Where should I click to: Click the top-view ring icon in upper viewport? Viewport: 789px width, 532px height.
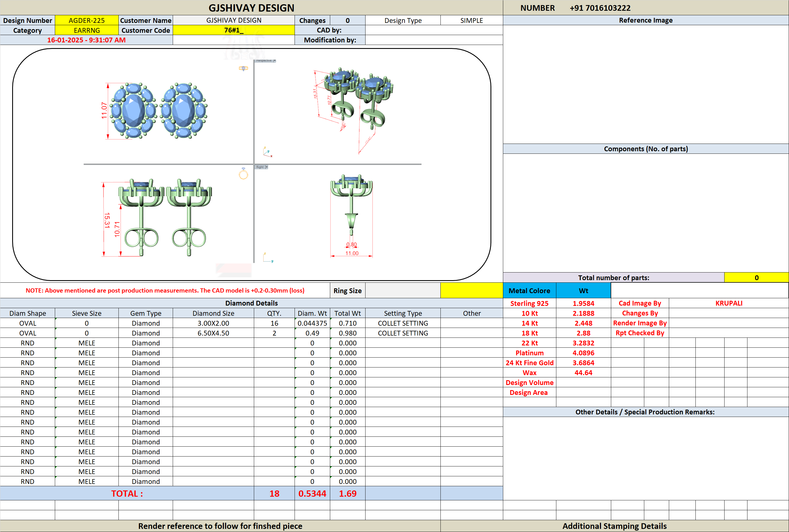pyautogui.click(x=243, y=68)
